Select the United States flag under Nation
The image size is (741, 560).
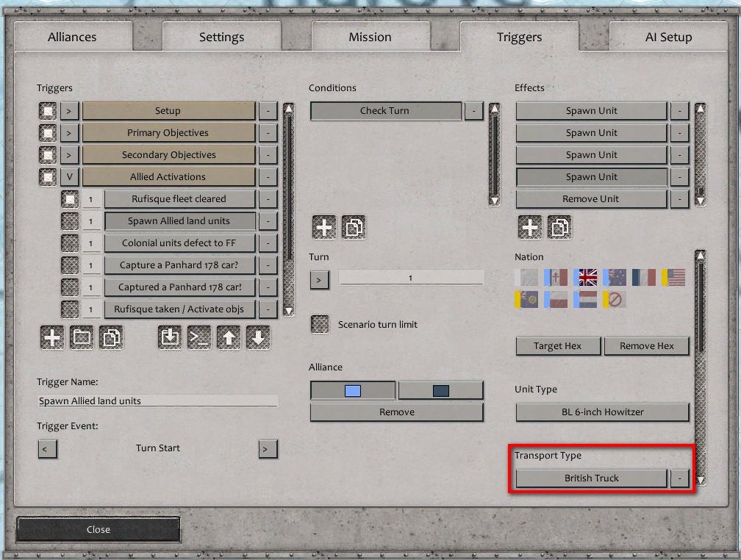click(x=673, y=277)
